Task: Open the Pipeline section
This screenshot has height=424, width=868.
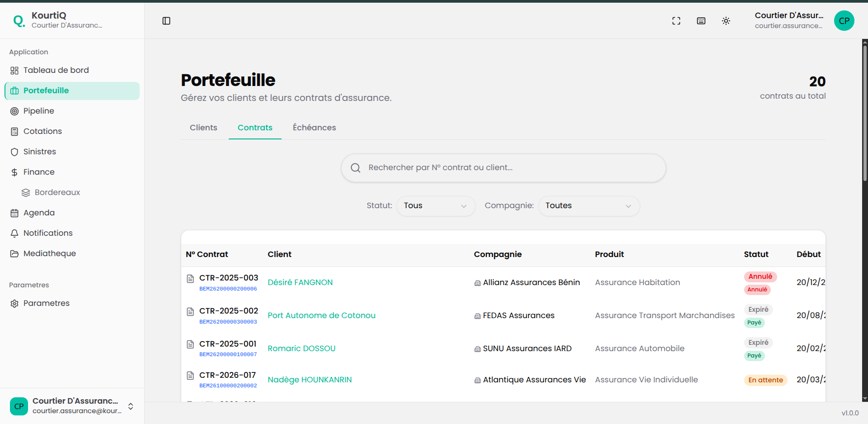Action: coord(38,111)
